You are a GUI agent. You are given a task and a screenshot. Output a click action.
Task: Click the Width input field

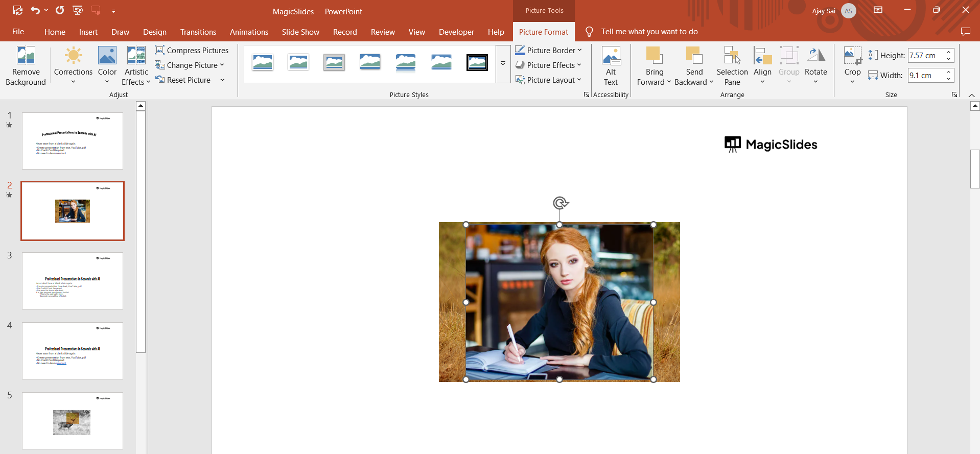(925, 75)
